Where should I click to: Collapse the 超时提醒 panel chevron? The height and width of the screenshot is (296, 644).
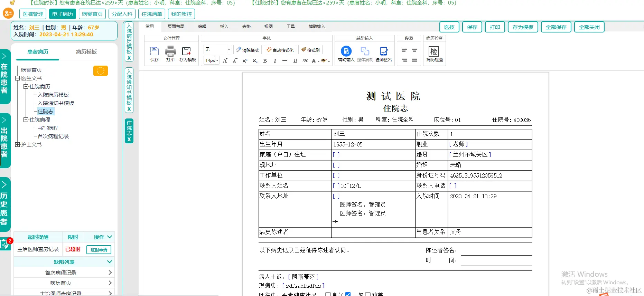(110, 237)
